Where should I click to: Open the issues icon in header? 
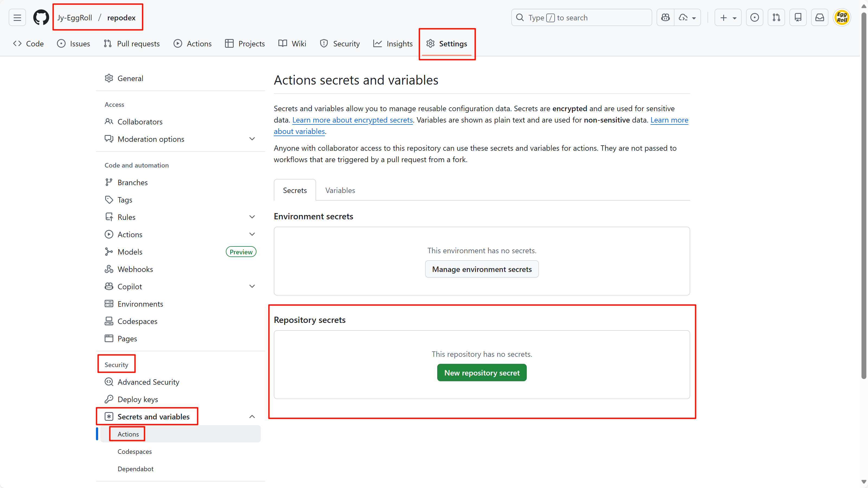coord(754,18)
